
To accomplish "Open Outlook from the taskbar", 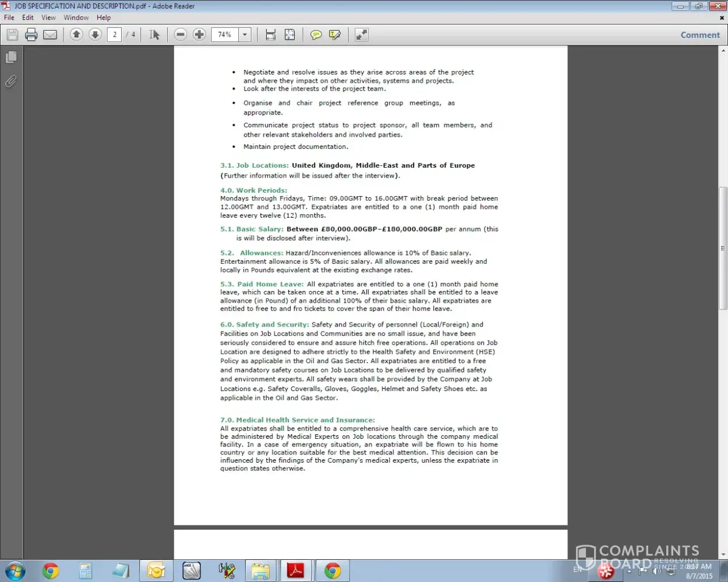I will pyautogui.click(x=156, y=571).
